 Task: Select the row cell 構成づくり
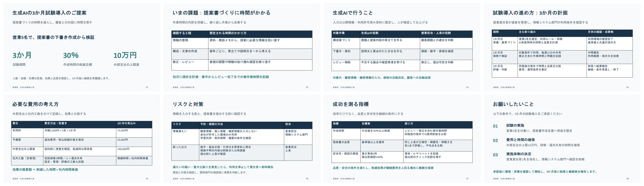[x=346, y=43]
